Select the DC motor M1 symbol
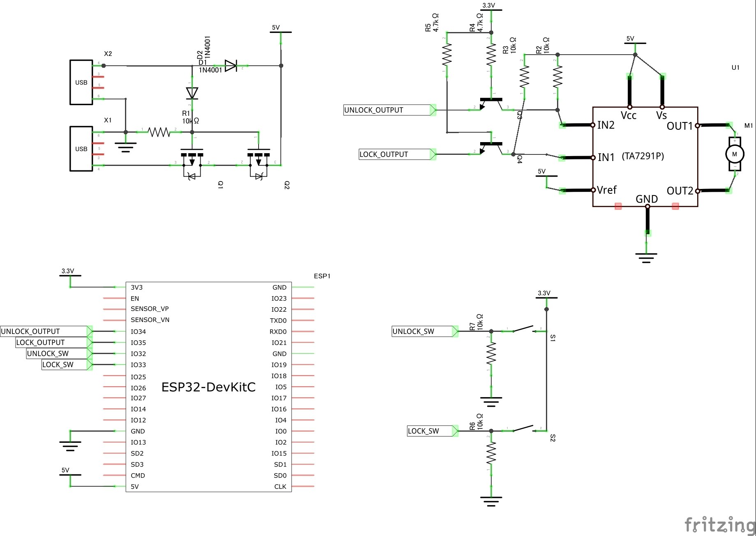 point(735,154)
